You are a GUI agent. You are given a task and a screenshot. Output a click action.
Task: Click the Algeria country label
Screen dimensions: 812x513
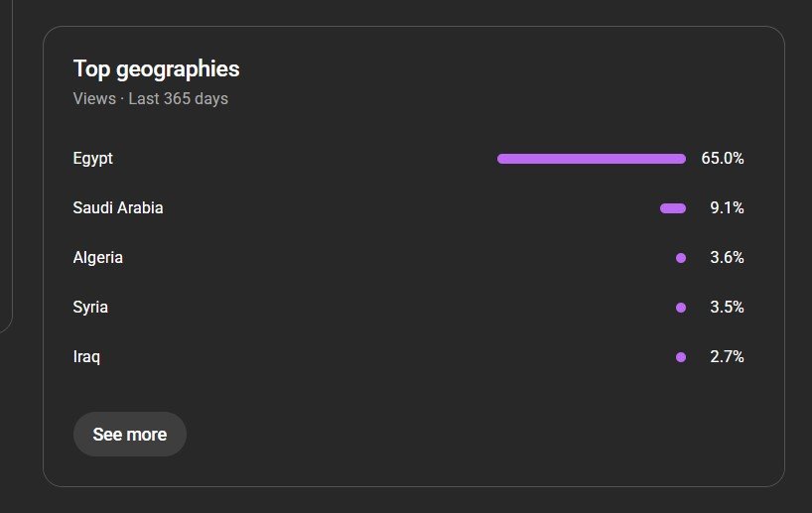click(98, 258)
